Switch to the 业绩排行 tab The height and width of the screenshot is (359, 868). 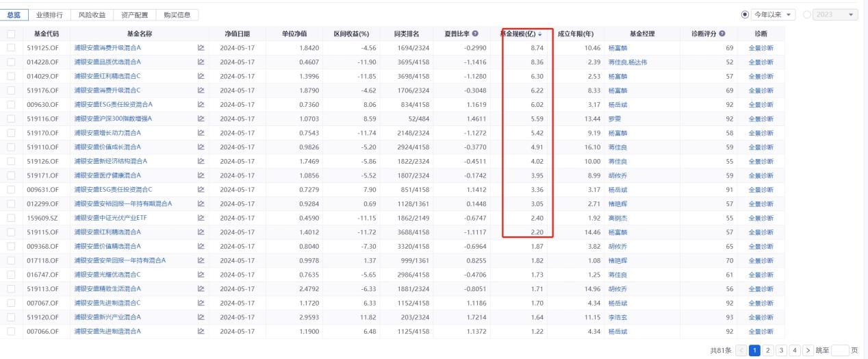coord(50,14)
